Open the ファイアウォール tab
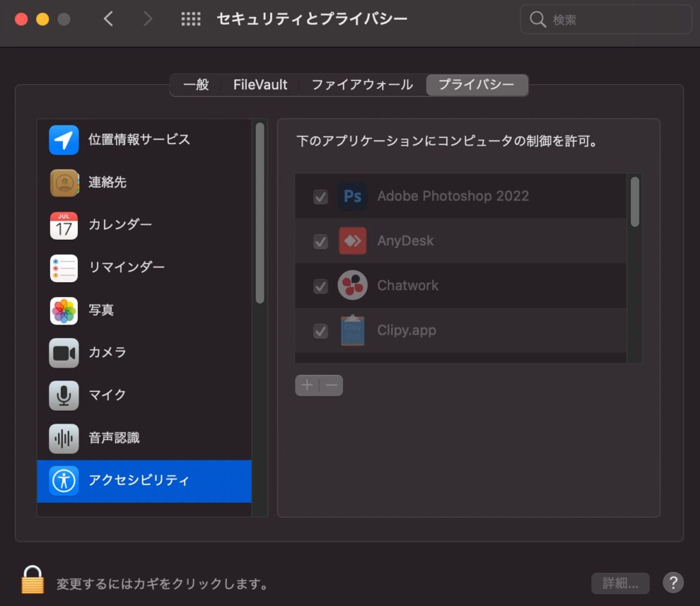The width and height of the screenshot is (700, 606). 362,85
